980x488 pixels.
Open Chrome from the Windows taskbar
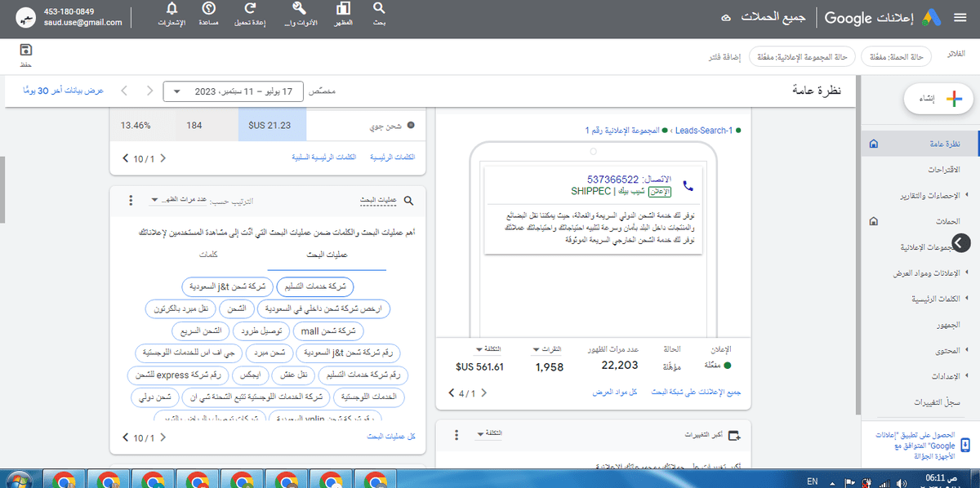(62, 479)
